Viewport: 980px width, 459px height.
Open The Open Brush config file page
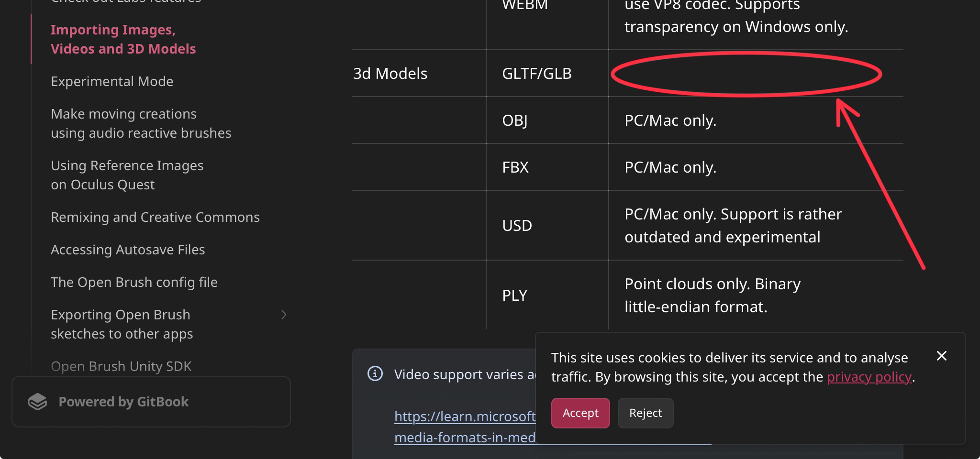[x=134, y=282]
